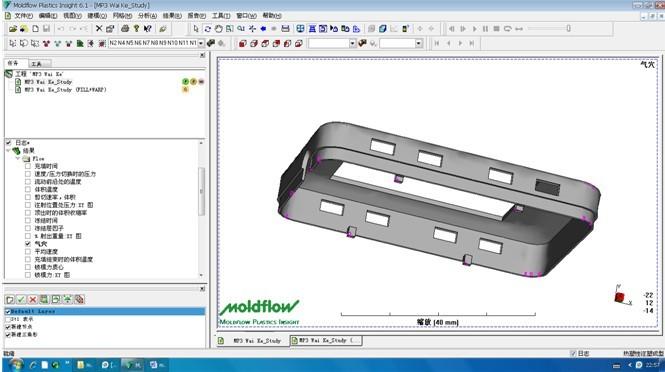Viewport: 665px width, 372px height.
Task: Click the last red cube view icon
Action: coord(299,43)
